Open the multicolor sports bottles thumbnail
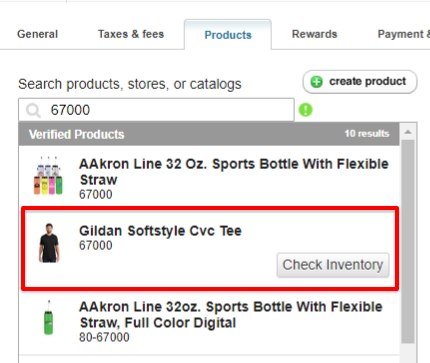Image resolution: width=430 pixels, height=363 pixels. tap(48, 176)
